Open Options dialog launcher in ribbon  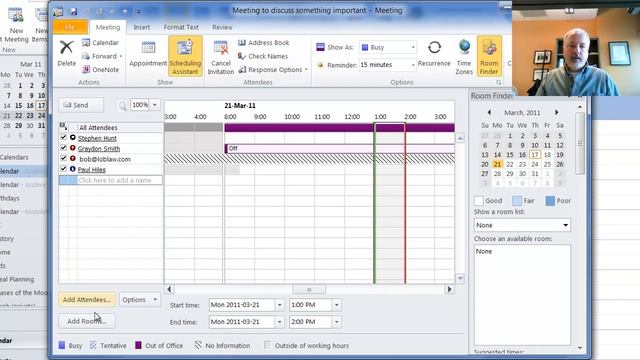(x=499, y=82)
